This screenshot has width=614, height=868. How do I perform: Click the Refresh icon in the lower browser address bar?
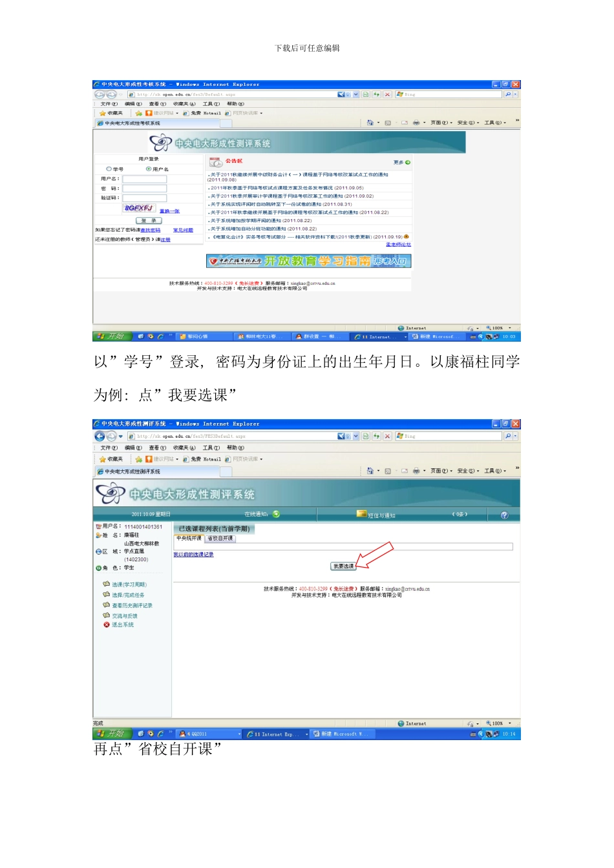click(376, 436)
